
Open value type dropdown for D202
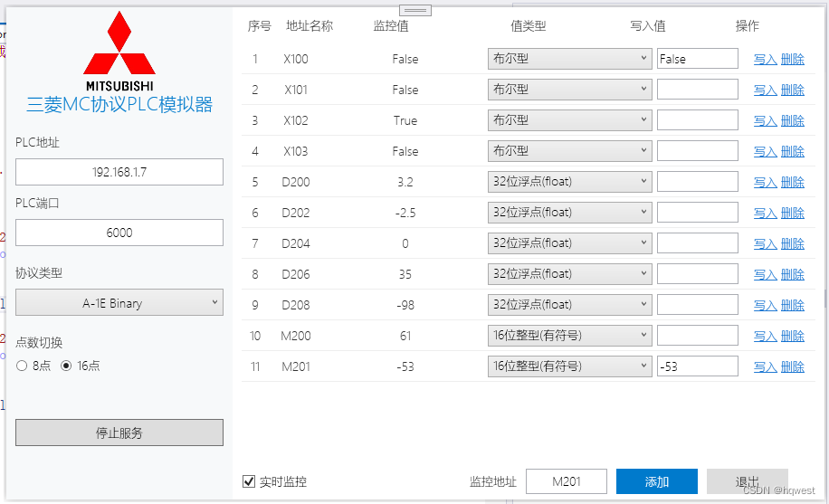(x=569, y=212)
